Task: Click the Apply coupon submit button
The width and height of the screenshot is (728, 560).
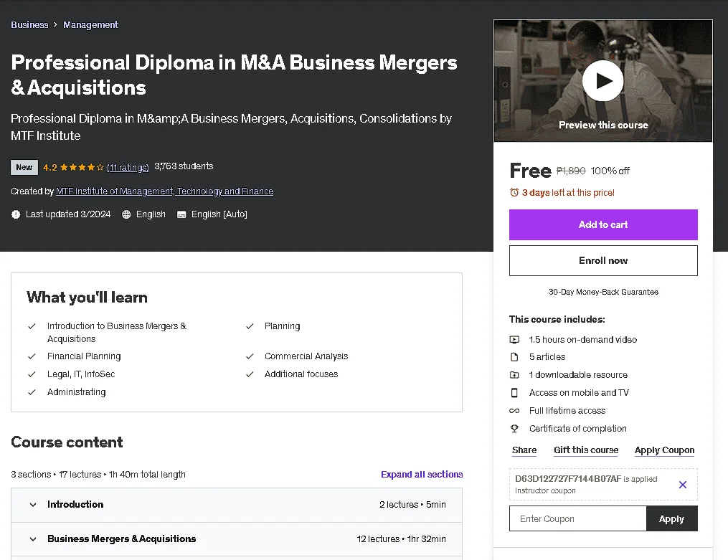Action: (x=671, y=518)
